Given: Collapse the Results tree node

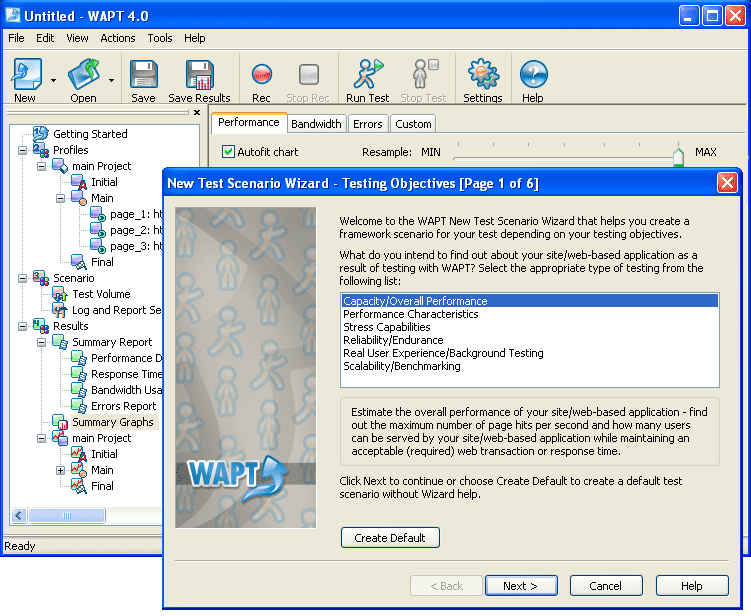Looking at the screenshot, I should pyautogui.click(x=22, y=326).
